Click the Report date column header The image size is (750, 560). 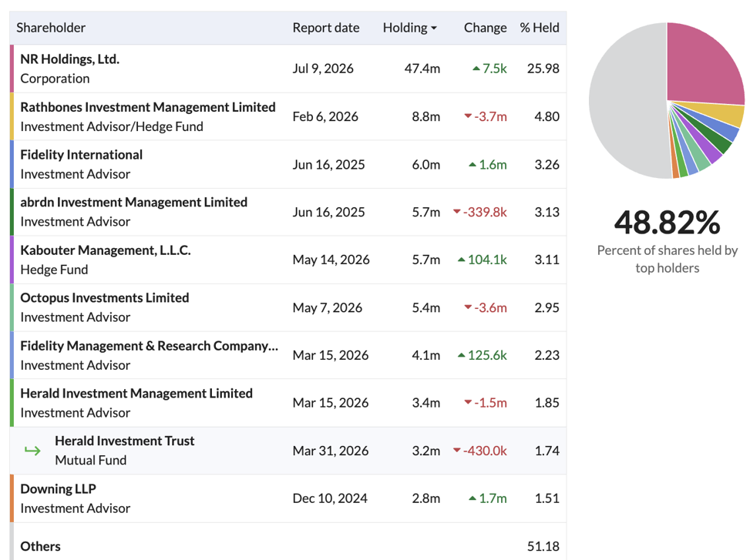pyautogui.click(x=326, y=28)
